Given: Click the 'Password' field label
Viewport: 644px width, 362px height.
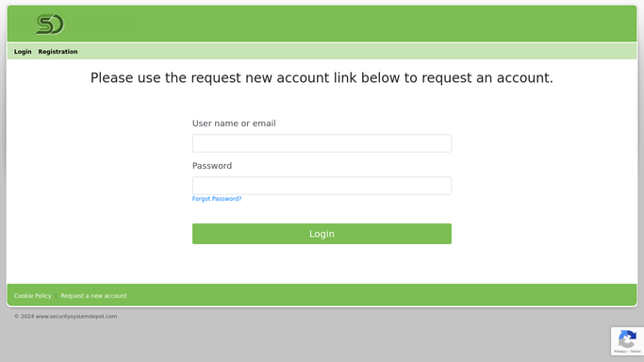Looking at the screenshot, I should (212, 166).
